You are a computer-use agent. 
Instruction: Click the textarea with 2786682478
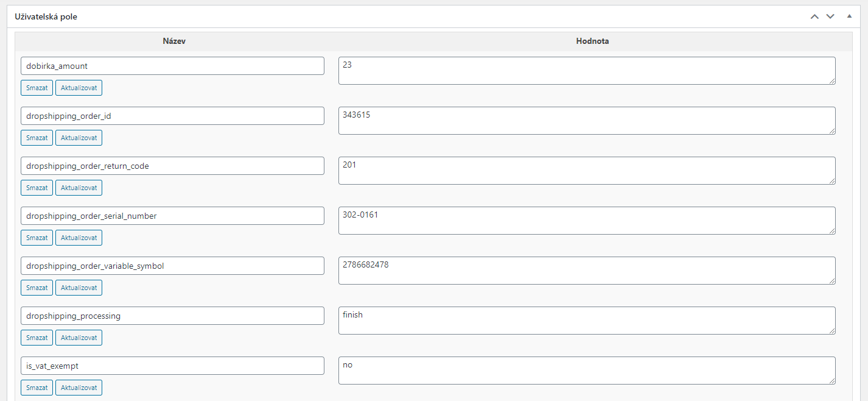pos(587,271)
